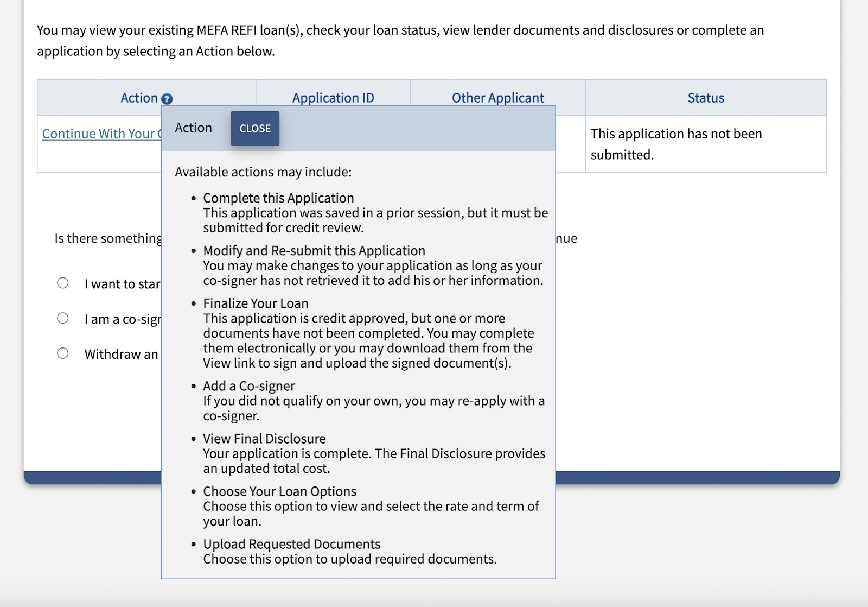Close the Action help popup

pos(255,129)
